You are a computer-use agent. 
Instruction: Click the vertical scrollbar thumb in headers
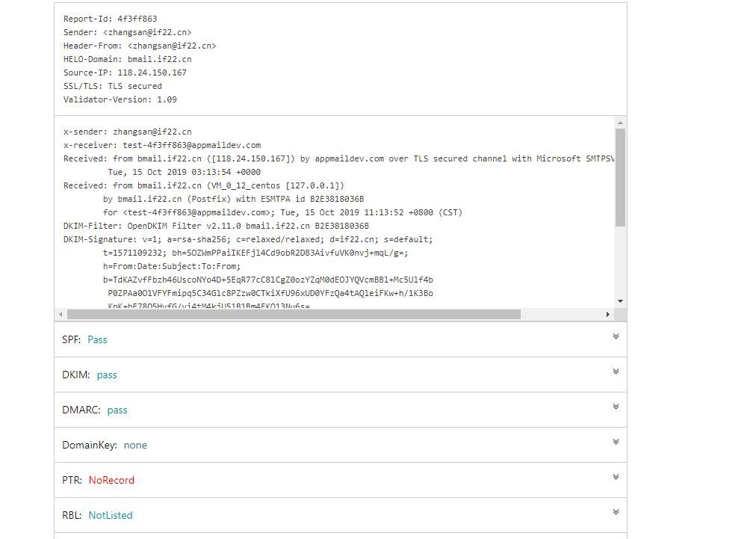coord(620,176)
